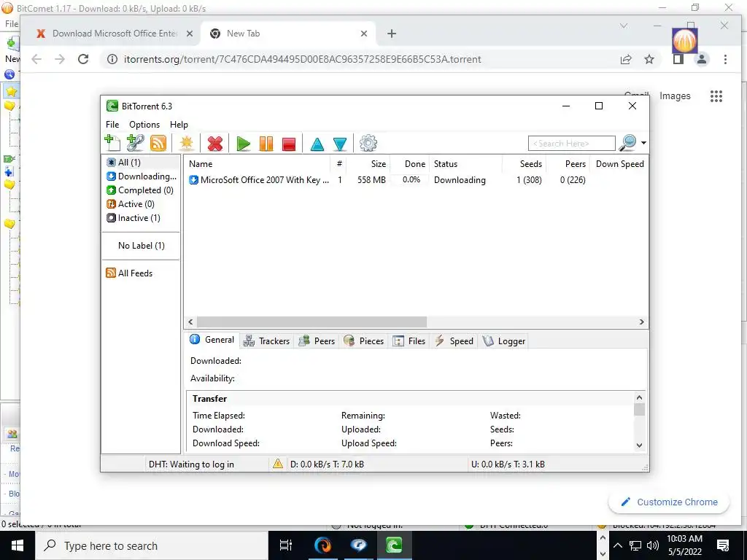Screen dimensions: 747x560
Task: Select the Completed (0) category
Action: click(x=139, y=190)
